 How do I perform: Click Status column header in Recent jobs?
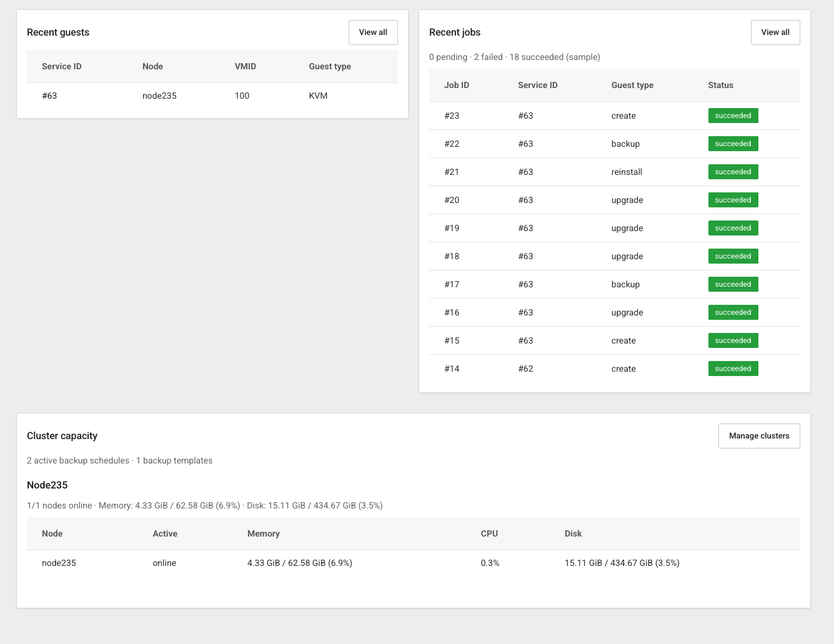tap(720, 85)
